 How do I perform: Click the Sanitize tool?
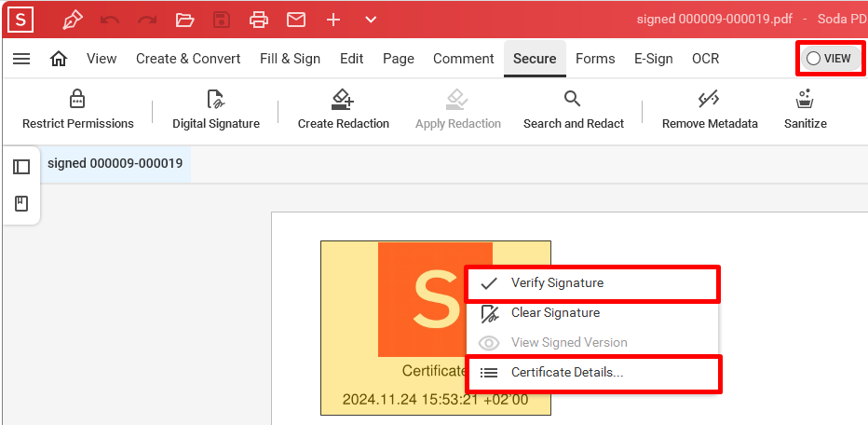pyautogui.click(x=806, y=110)
